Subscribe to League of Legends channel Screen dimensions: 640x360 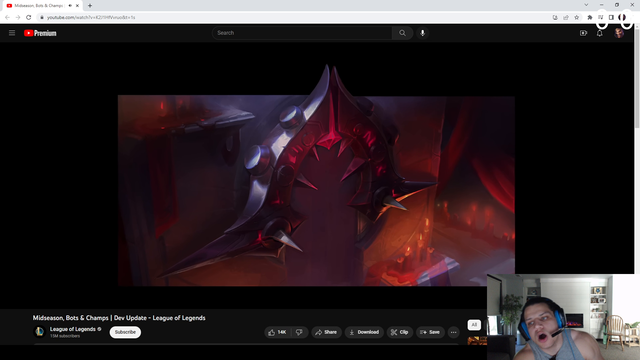125,332
